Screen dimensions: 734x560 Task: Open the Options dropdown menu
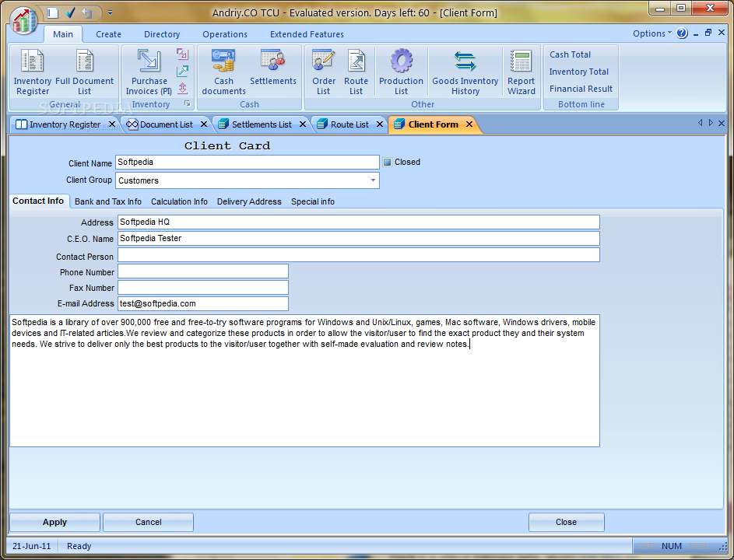[x=652, y=33]
